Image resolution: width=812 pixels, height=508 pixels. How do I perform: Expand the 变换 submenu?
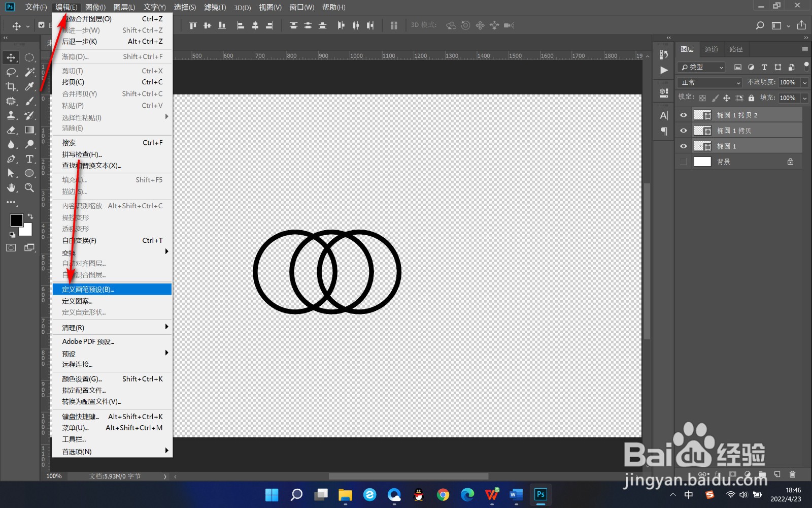click(112, 252)
